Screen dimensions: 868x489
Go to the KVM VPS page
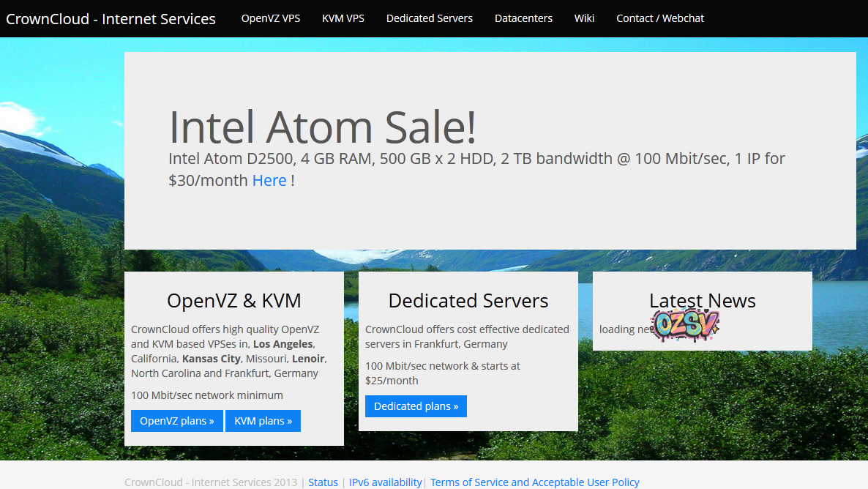(x=343, y=18)
